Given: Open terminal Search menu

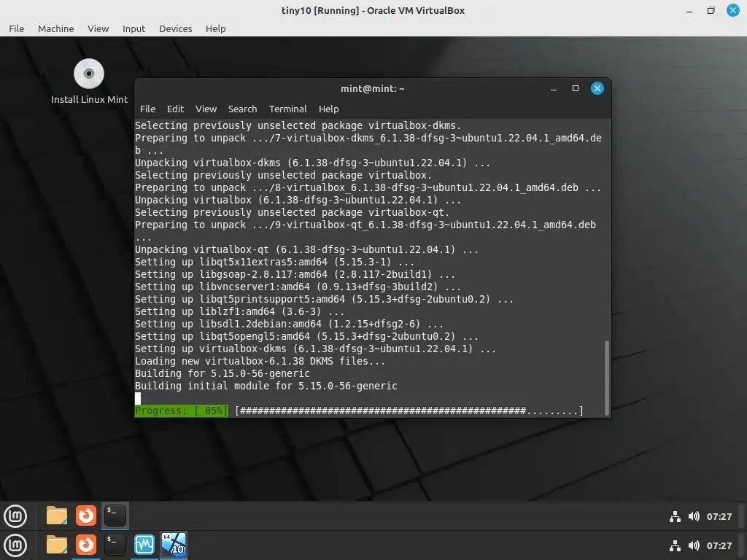Looking at the screenshot, I should tap(242, 109).
